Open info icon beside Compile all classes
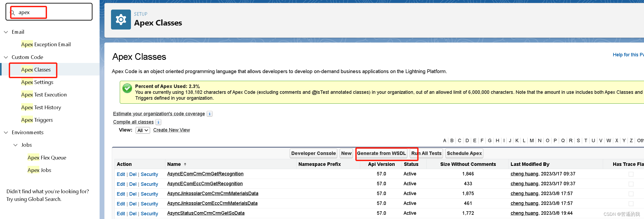Viewport: 644px width, 219px height. click(x=158, y=122)
